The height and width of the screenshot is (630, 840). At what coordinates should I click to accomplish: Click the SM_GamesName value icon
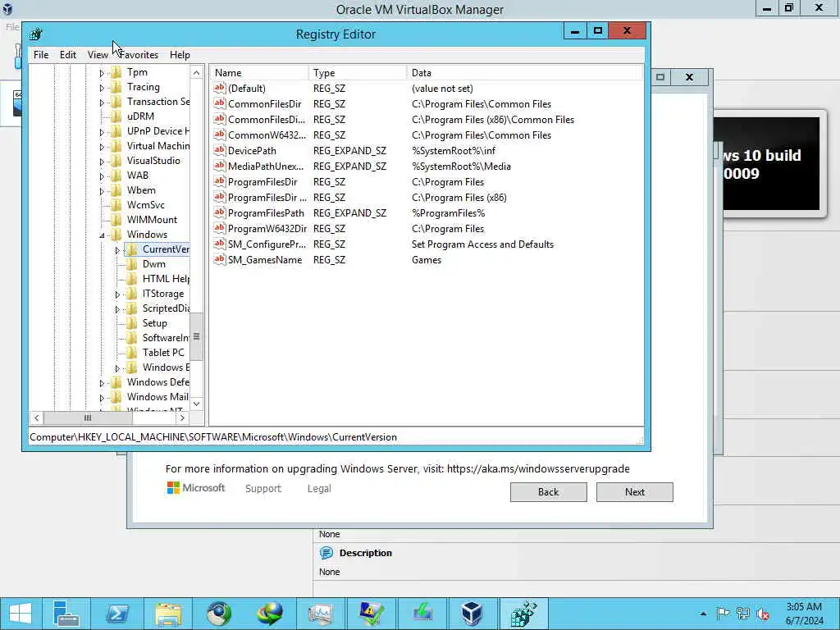click(219, 259)
